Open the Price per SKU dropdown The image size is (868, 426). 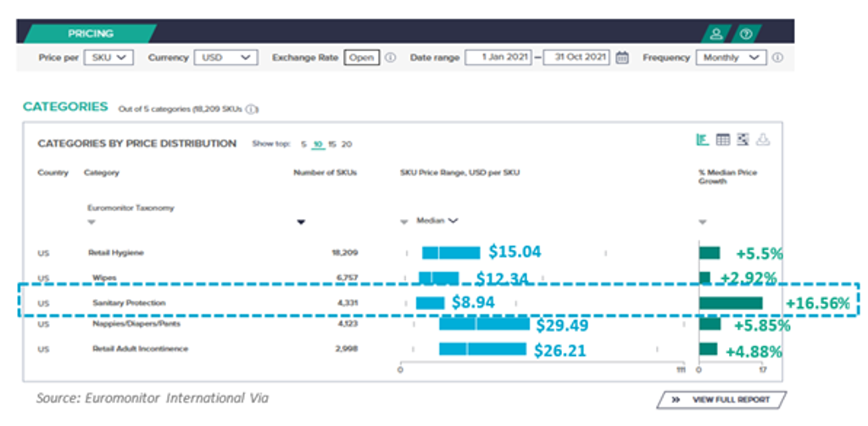point(108,58)
